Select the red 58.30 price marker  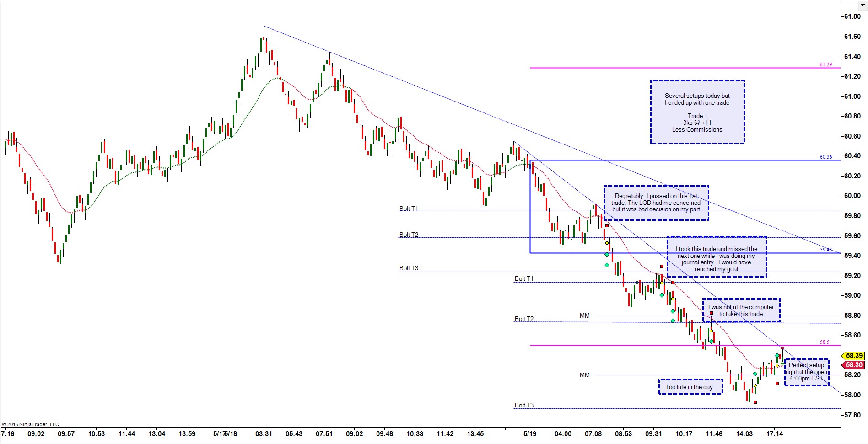click(853, 365)
